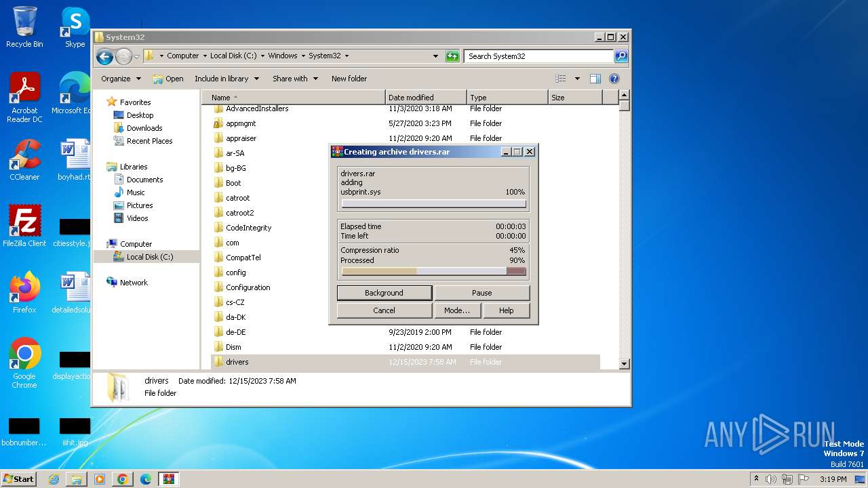Open WinRAR from the taskbar
Screen dimensions: 868x488
pyautogui.click(x=168, y=479)
